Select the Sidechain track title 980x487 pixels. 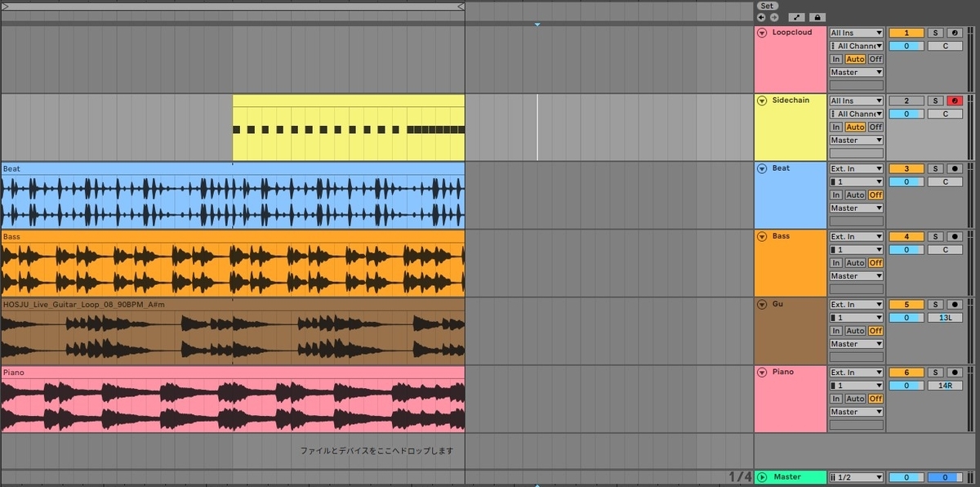pyautogui.click(x=789, y=101)
